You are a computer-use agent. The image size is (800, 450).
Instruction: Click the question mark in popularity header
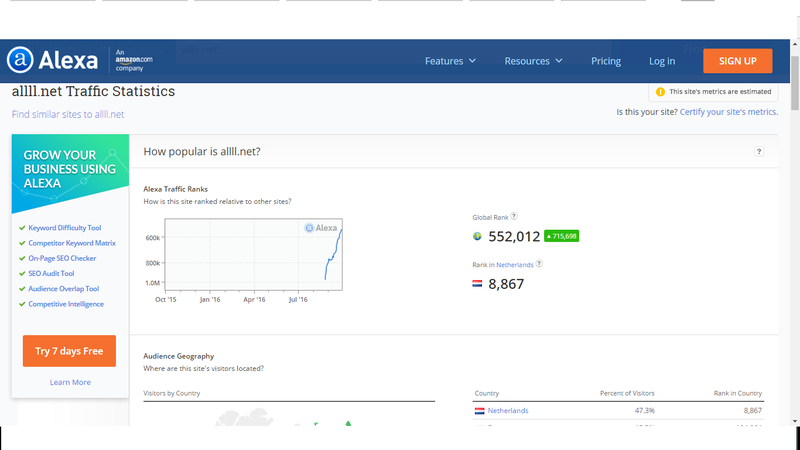tap(759, 152)
